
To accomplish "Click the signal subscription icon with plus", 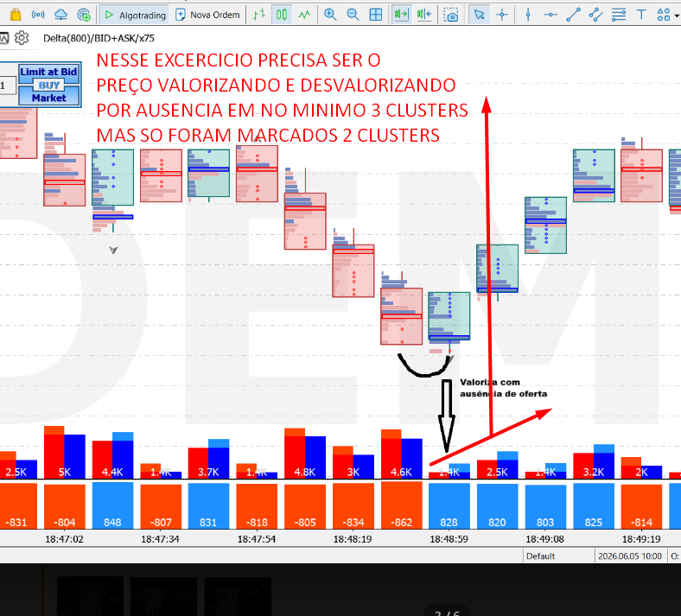I will coord(83,15).
